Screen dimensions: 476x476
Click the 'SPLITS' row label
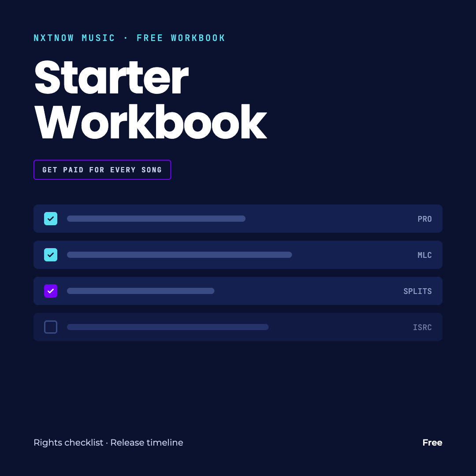click(x=417, y=291)
